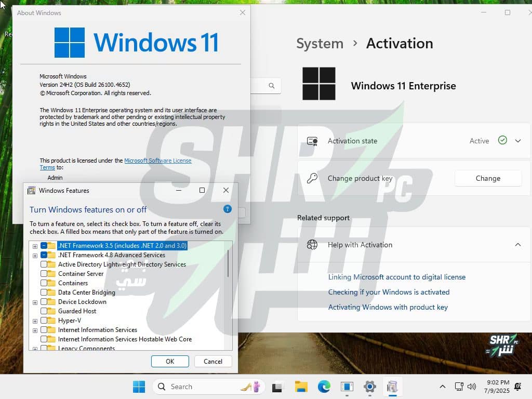Open Settings gear icon in taskbar
532x399 pixels.
(x=370, y=387)
